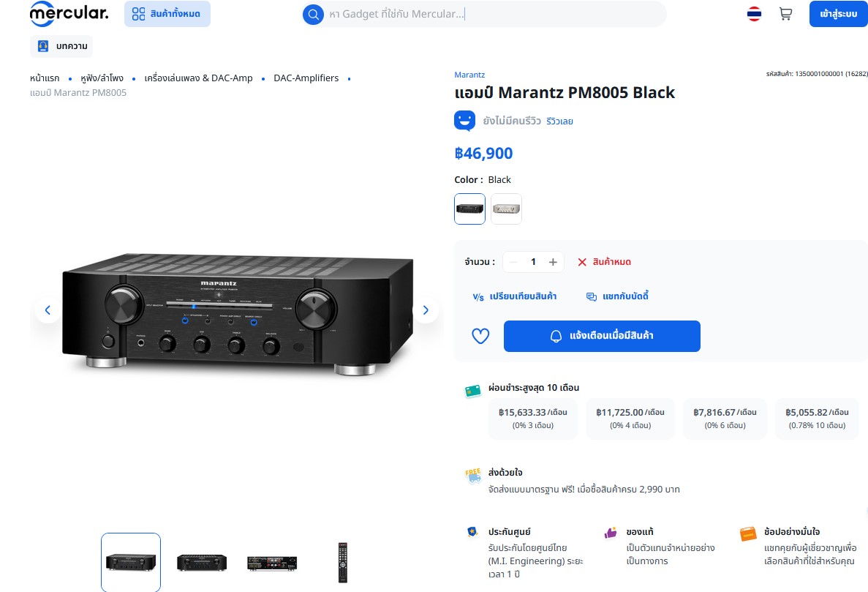Click the search magnifier icon
This screenshot has height=592, width=868.
point(313,14)
